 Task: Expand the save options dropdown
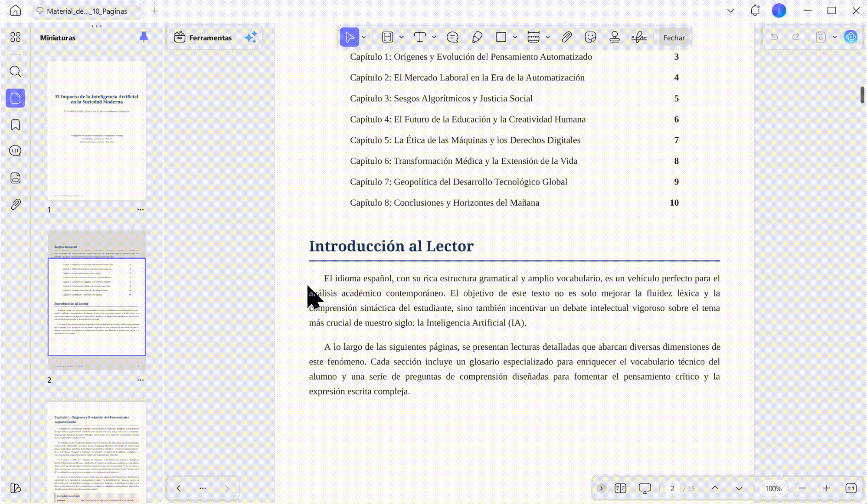point(835,37)
